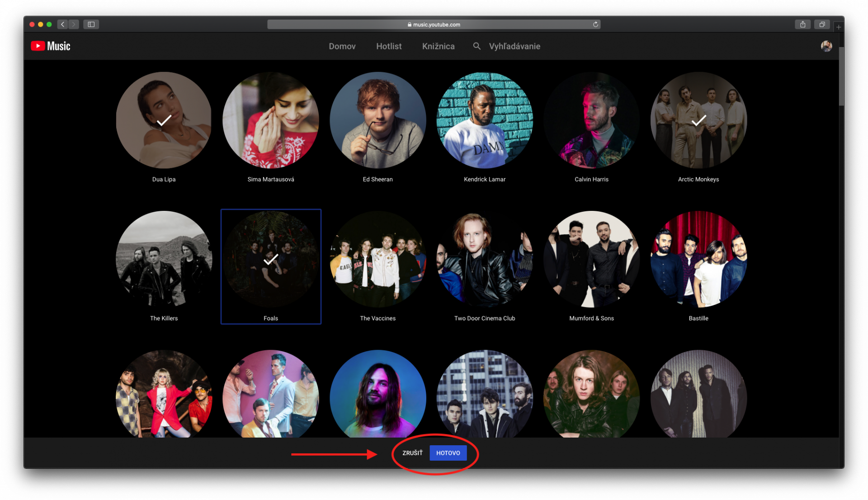Pick Kendrick Lamar from the artists
The height and width of the screenshot is (500, 868).
tap(485, 120)
